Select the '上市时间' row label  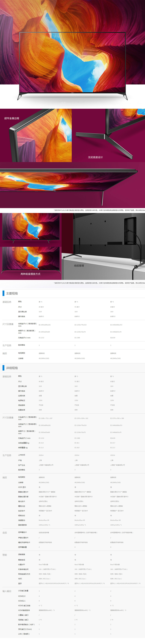tap(22, 455)
